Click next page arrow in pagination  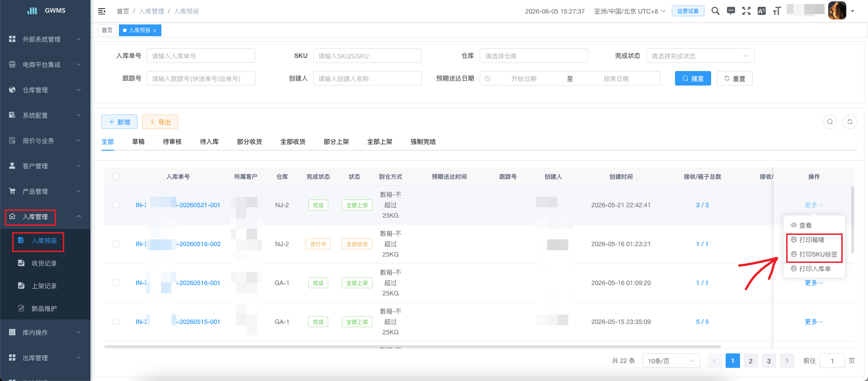tap(787, 361)
